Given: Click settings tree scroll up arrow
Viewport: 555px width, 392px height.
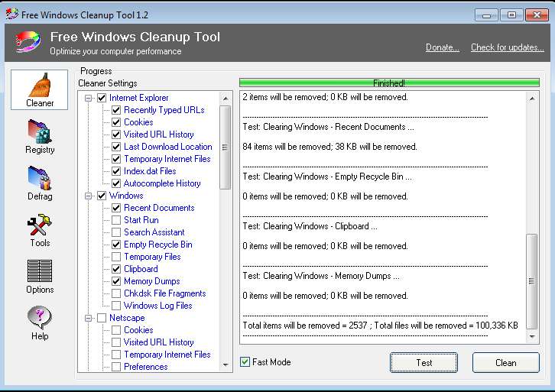Looking at the screenshot, I should [226, 99].
